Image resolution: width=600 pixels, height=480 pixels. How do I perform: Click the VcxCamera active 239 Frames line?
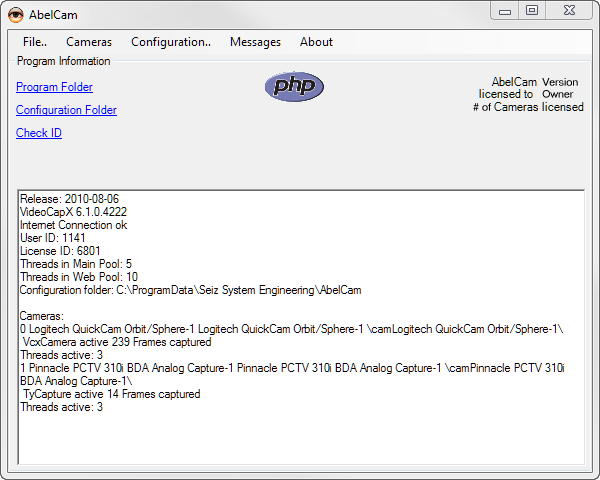116,342
